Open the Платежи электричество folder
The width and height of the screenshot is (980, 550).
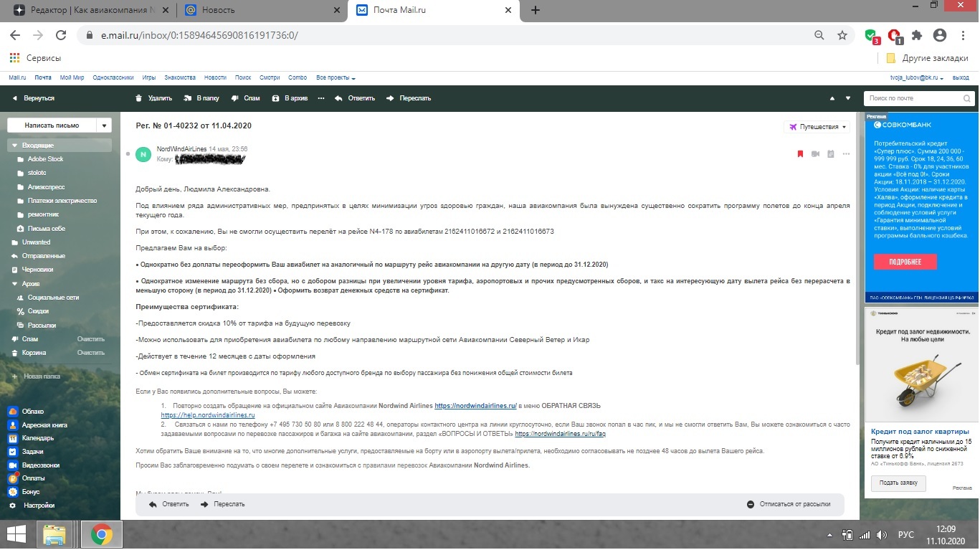point(62,201)
